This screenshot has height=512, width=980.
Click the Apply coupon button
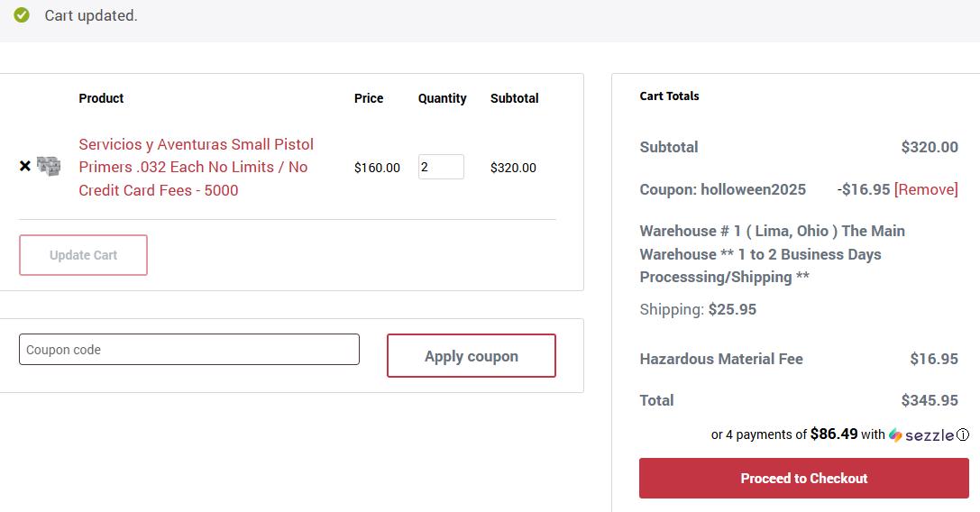[471, 356]
